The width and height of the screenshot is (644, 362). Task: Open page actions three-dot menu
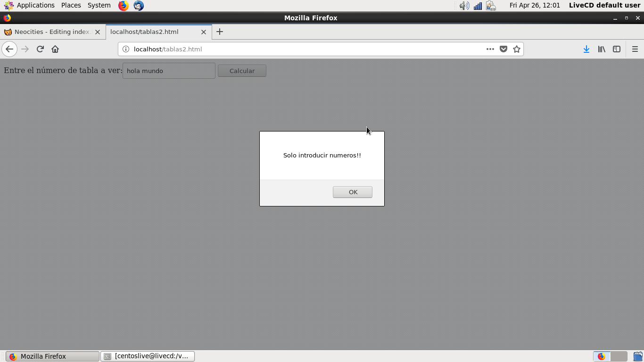point(490,49)
